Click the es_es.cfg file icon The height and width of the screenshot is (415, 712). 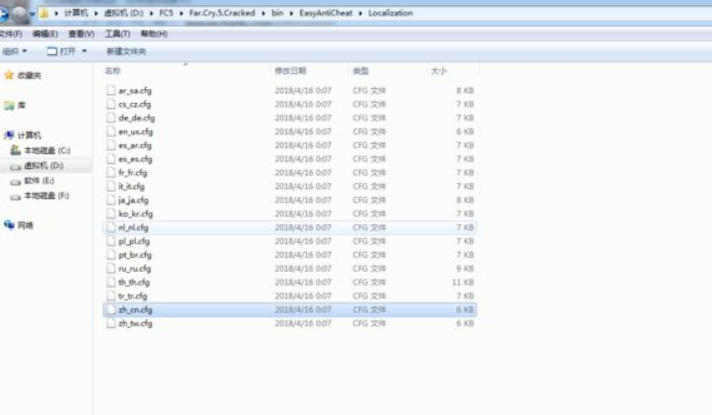tap(111, 158)
